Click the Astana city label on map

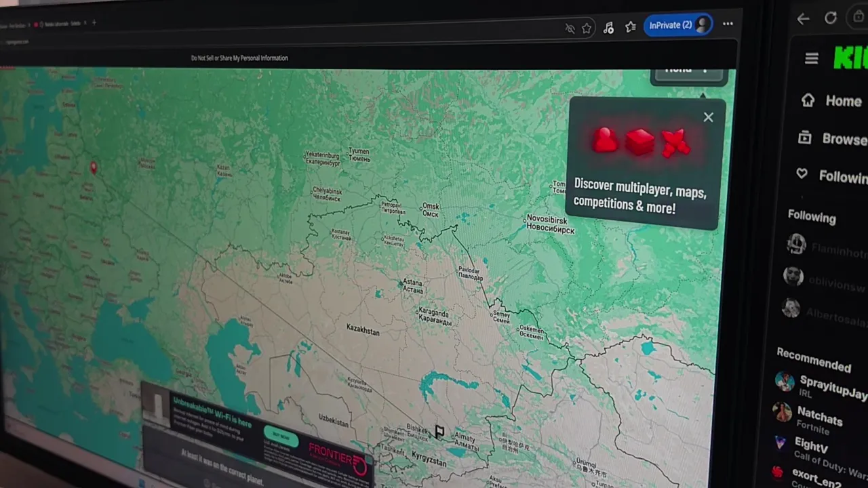coord(412,285)
